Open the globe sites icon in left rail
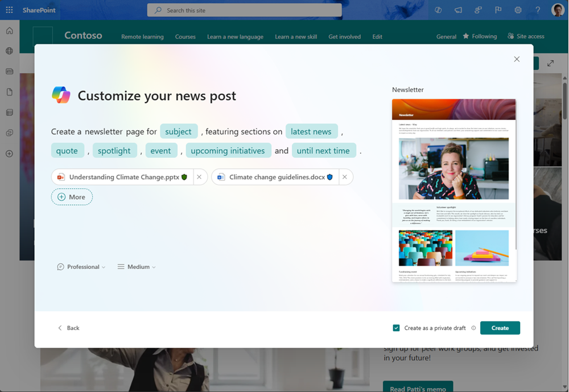Image resolution: width=569 pixels, height=392 pixels. [10, 51]
